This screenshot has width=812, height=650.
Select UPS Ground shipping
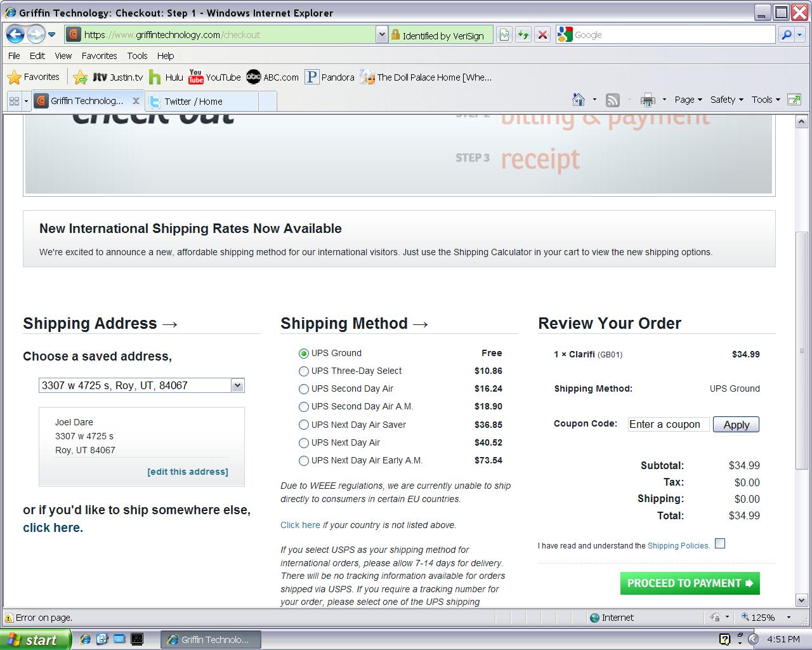[304, 354]
